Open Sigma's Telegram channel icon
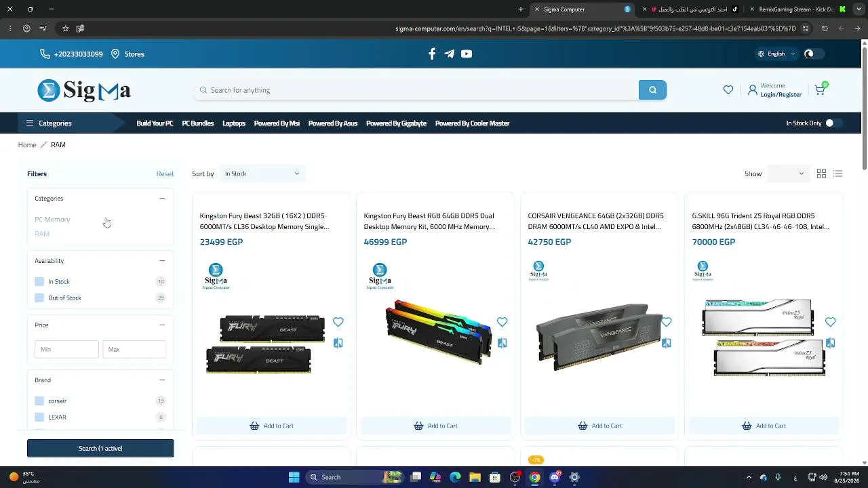Viewport: 868px width, 488px height. pyautogui.click(x=449, y=54)
